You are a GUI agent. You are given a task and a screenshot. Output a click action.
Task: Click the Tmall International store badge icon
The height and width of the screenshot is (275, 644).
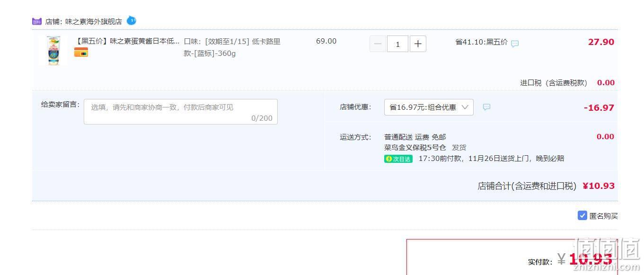[37, 21]
